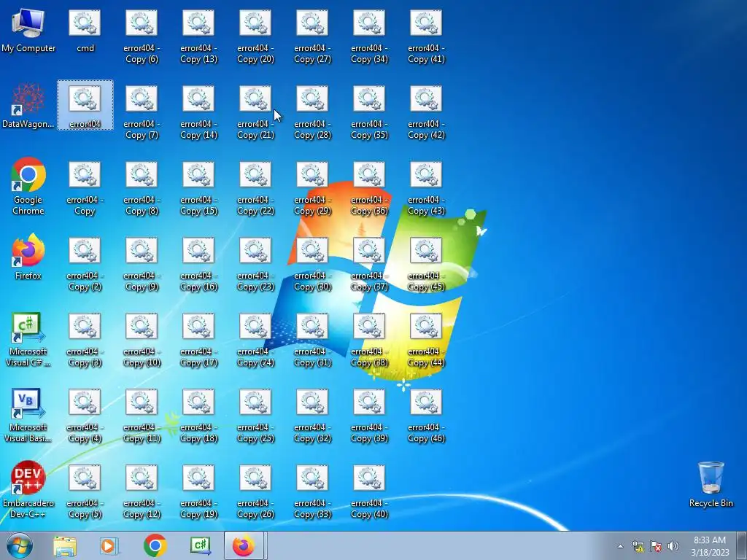The height and width of the screenshot is (560, 747).
Task: Select error404 - Copy (26) file
Action: pyautogui.click(x=255, y=491)
